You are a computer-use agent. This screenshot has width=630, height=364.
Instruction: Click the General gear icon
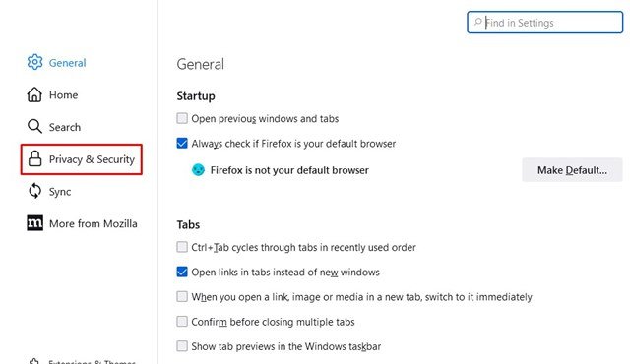tap(35, 62)
